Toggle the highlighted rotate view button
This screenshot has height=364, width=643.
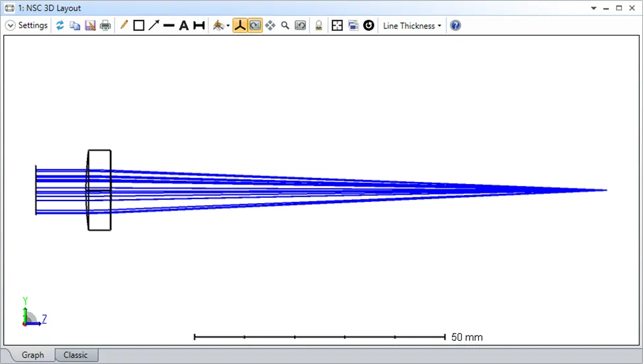255,26
